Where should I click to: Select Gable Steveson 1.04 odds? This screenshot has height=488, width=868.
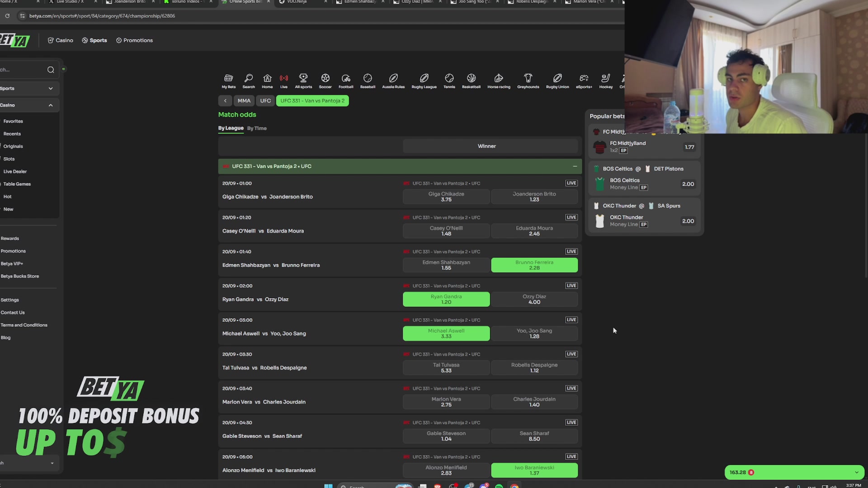[446, 436]
